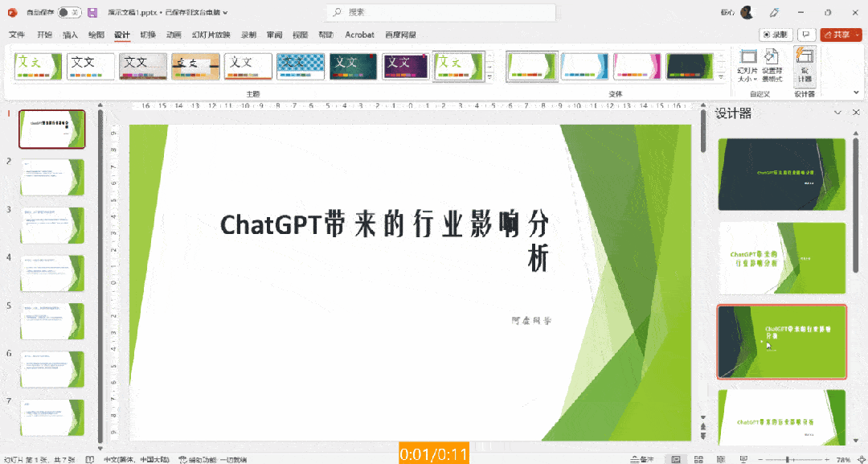Select the blue variant thumbnail
The width and height of the screenshot is (868, 464).
point(584,67)
